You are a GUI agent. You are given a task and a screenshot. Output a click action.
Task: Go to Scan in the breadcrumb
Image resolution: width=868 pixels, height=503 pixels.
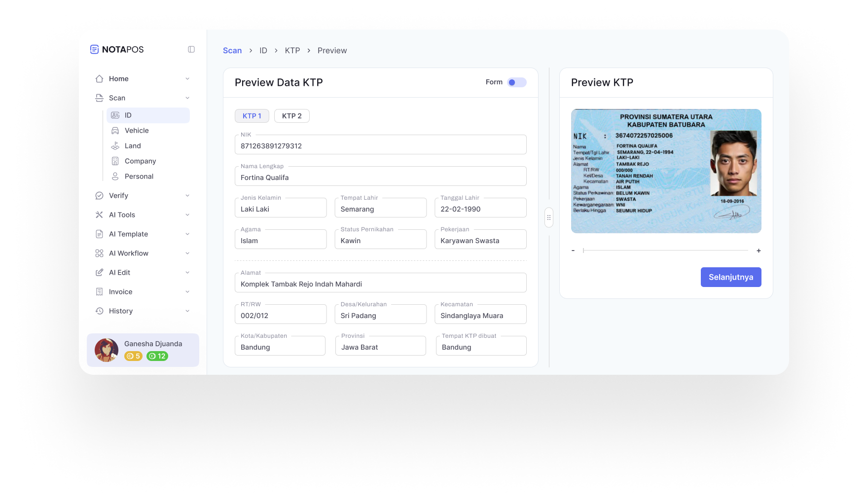point(232,50)
